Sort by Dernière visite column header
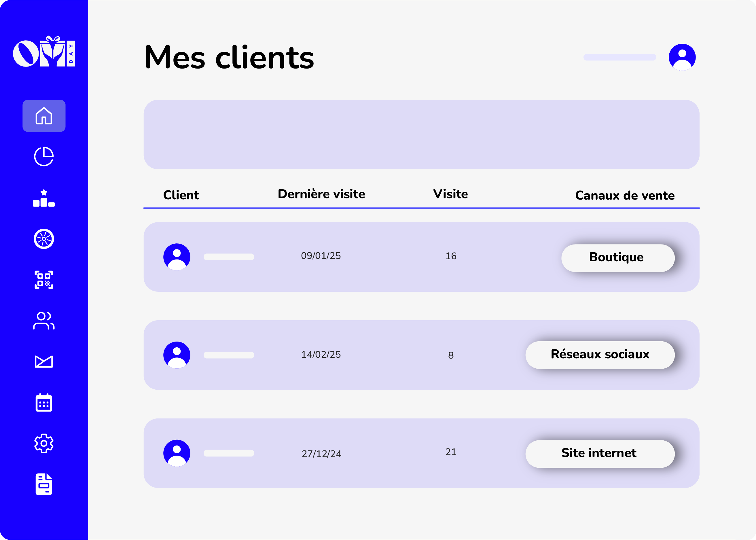Screen dimensions: 756x540 321,194
